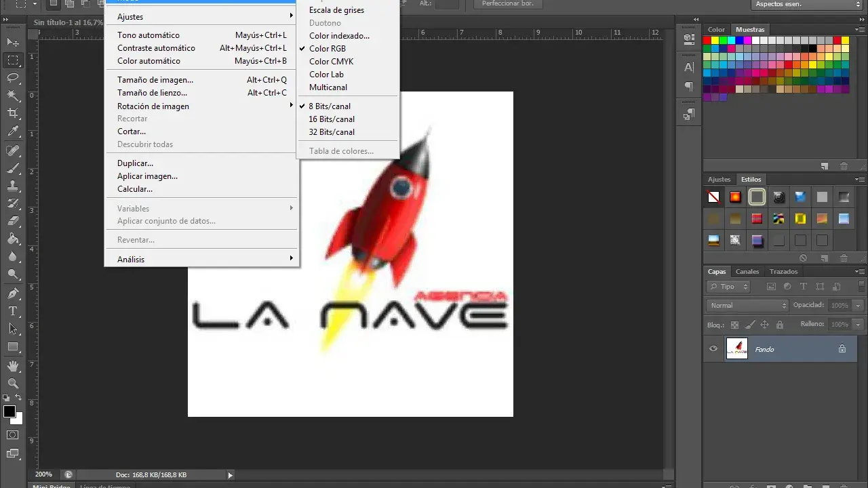The width and height of the screenshot is (868, 488).
Task: Select the Paint Bucket tool
Action: tap(13, 239)
